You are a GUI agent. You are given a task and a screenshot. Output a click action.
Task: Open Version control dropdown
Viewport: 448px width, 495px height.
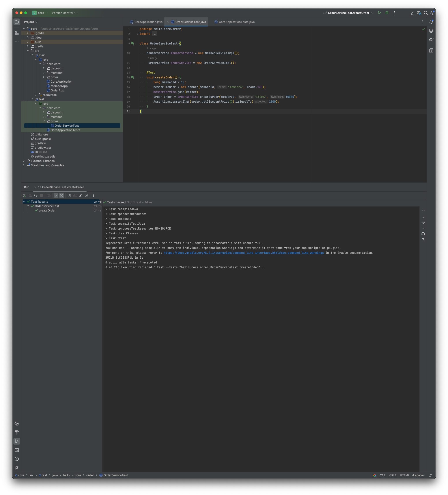(64, 13)
